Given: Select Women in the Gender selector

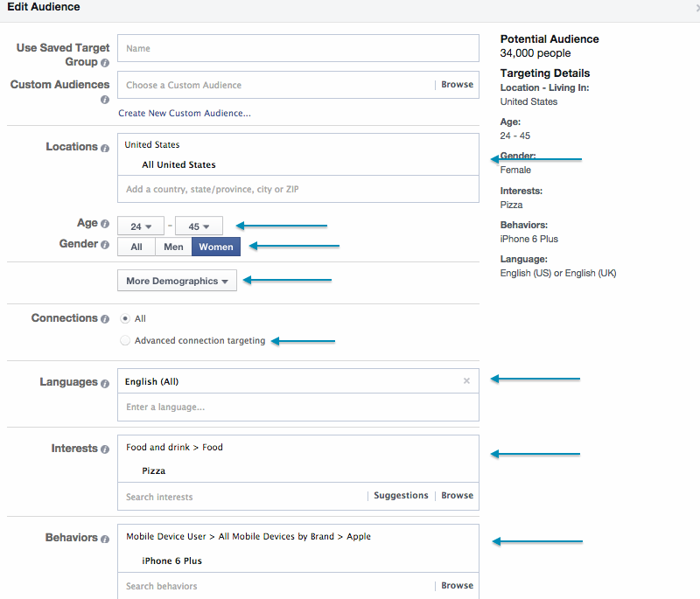Looking at the screenshot, I should coord(215,247).
